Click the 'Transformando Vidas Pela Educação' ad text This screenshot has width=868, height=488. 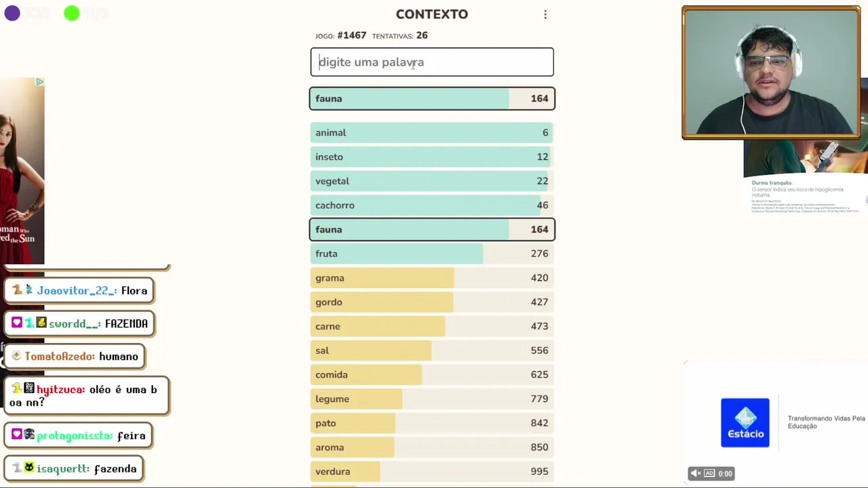[826, 422]
